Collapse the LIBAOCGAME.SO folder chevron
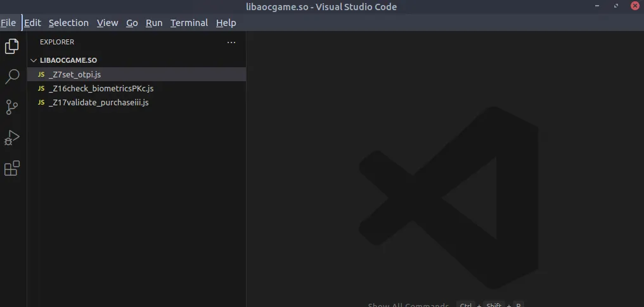This screenshot has height=307, width=644. click(x=34, y=60)
